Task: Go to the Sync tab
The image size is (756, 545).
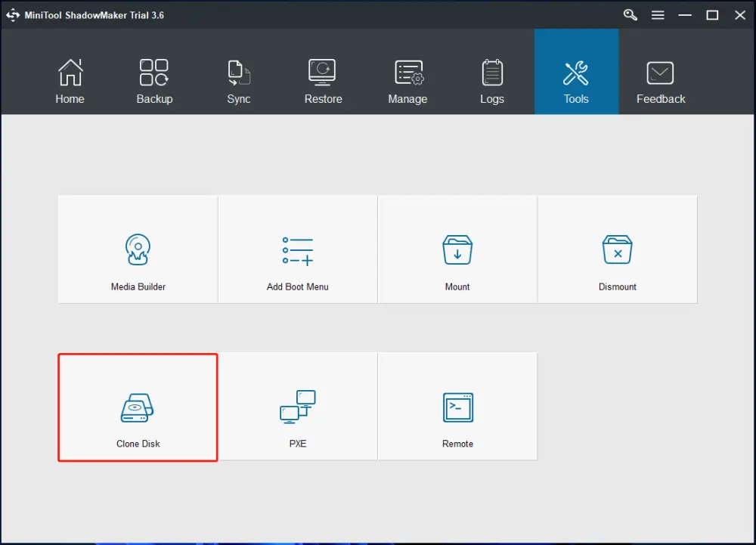Action: [239, 71]
